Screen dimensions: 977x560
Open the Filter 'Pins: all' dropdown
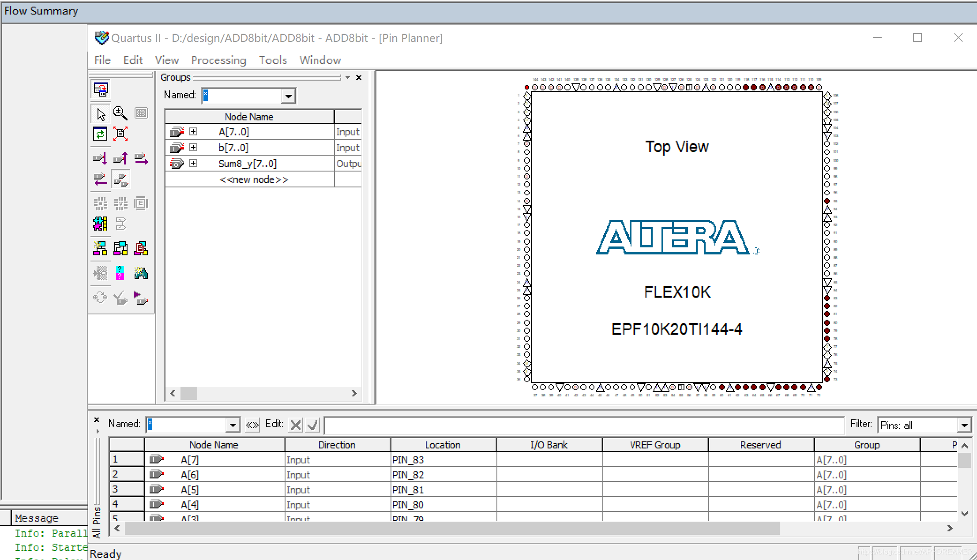[x=964, y=425]
